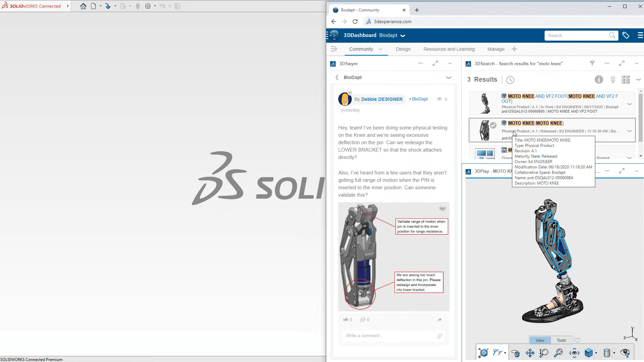
Task: Share the post with arrow icon
Action: click(440, 320)
